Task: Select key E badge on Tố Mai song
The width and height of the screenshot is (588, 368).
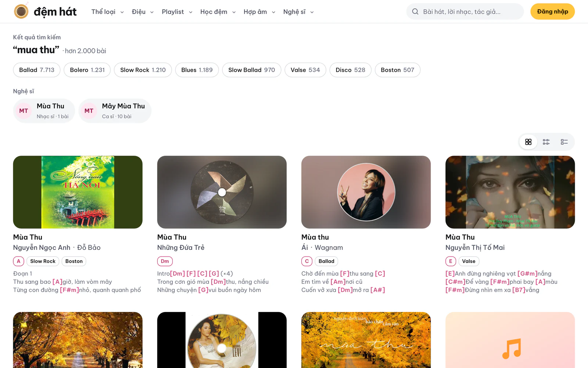Action: tap(451, 261)
